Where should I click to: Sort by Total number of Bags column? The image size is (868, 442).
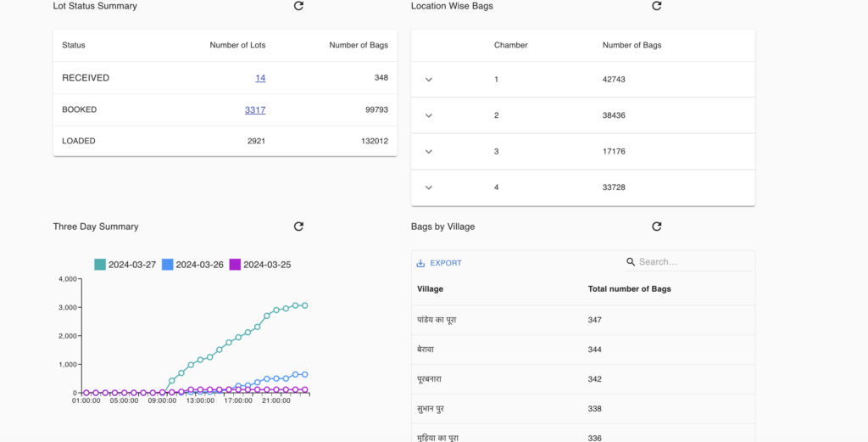click(629, 289)
